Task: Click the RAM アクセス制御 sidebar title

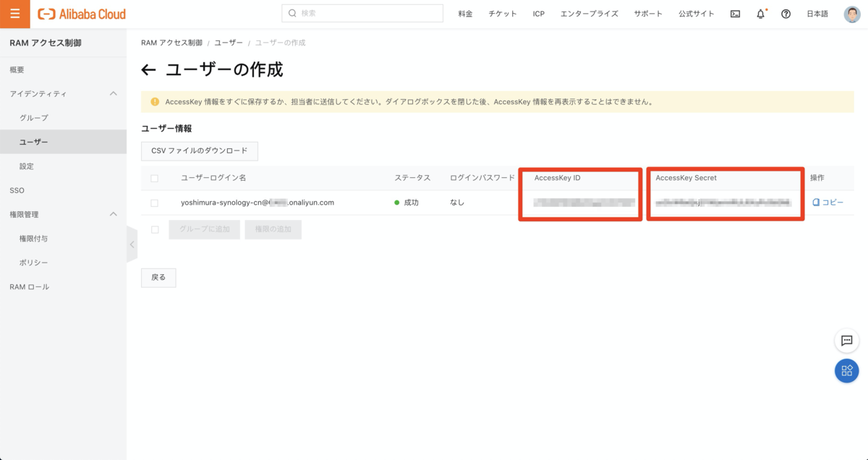Action: point(46,43)
